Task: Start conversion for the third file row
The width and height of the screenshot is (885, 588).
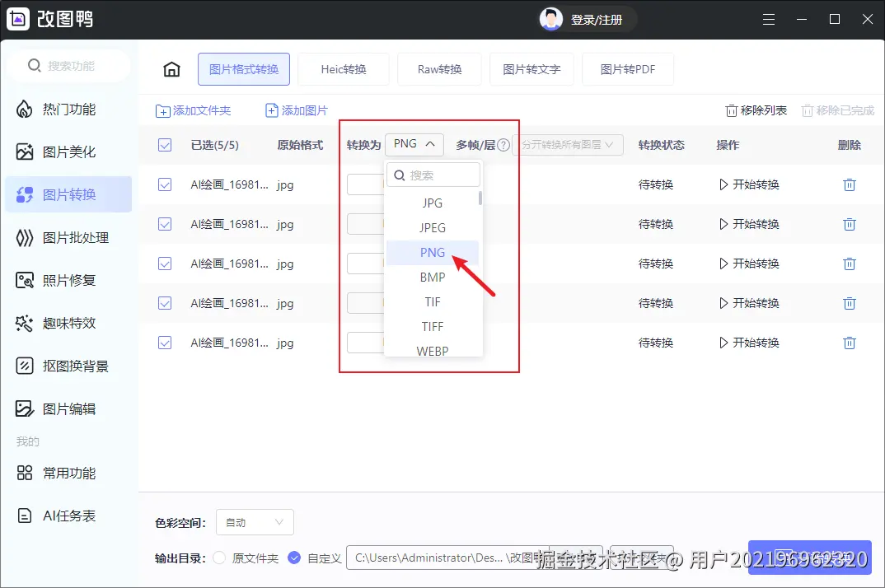Action: click(x=749, y=264)
